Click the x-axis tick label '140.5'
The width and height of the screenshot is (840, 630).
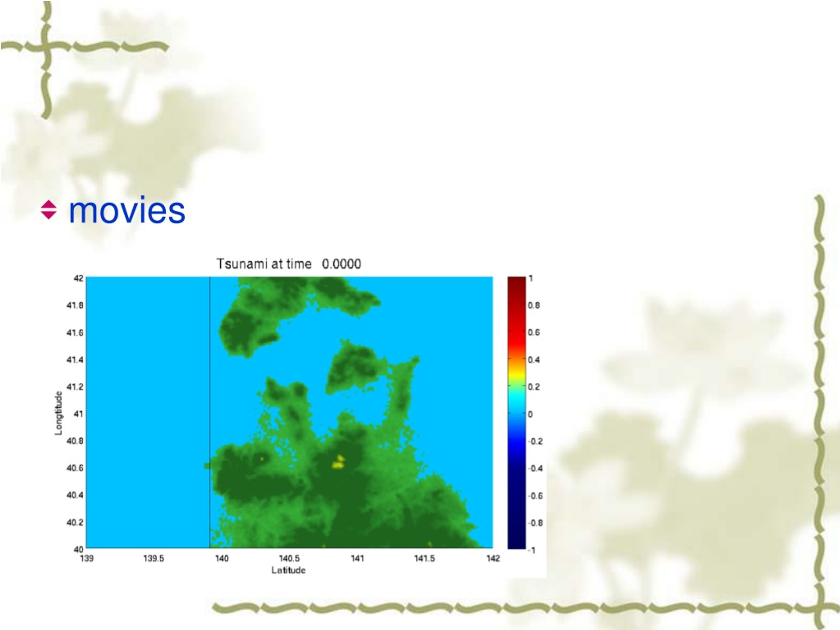[289, 558]
